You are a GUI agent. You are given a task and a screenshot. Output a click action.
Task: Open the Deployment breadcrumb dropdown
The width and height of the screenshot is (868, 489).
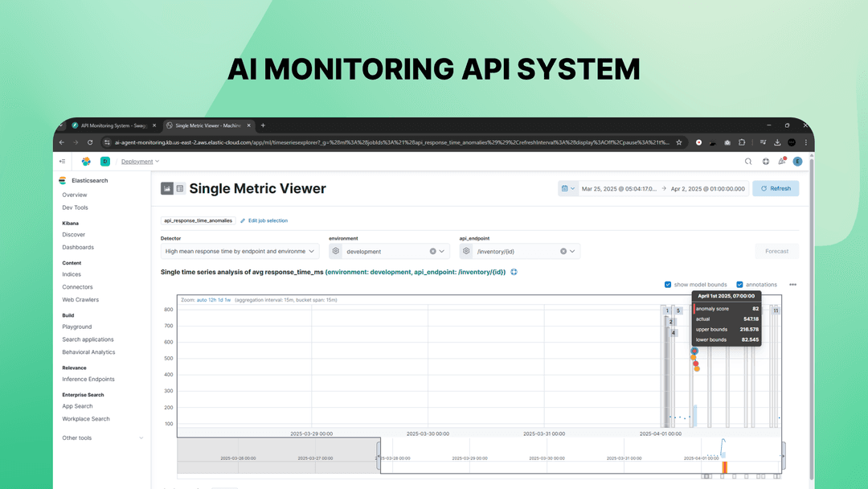click(x=140, y=162)
